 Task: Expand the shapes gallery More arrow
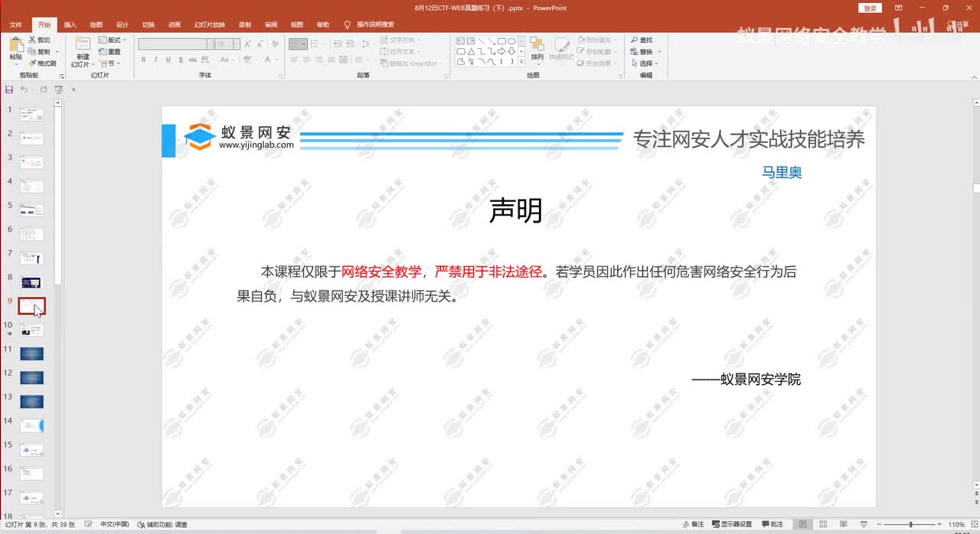(x=521, y=61)
